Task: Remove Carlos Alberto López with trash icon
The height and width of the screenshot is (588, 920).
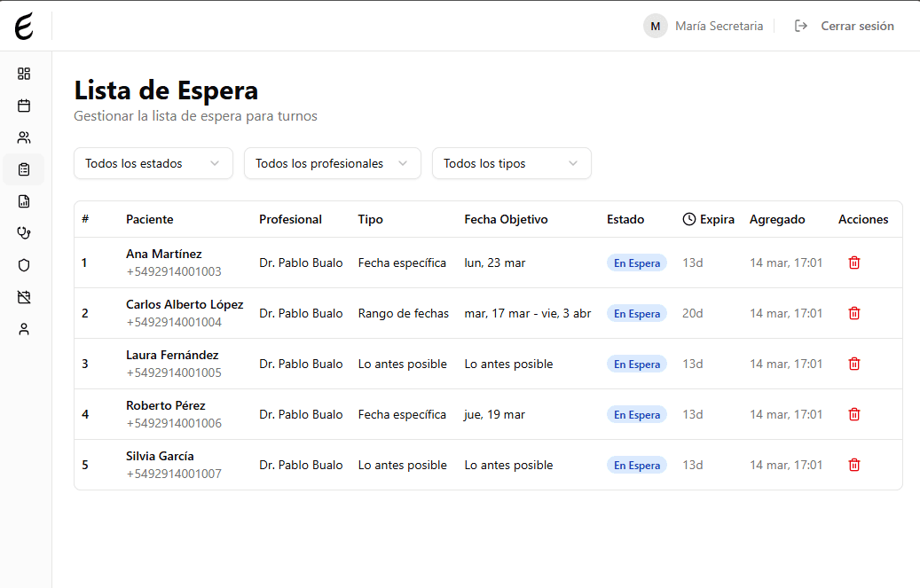Action: tap(853, 313)
